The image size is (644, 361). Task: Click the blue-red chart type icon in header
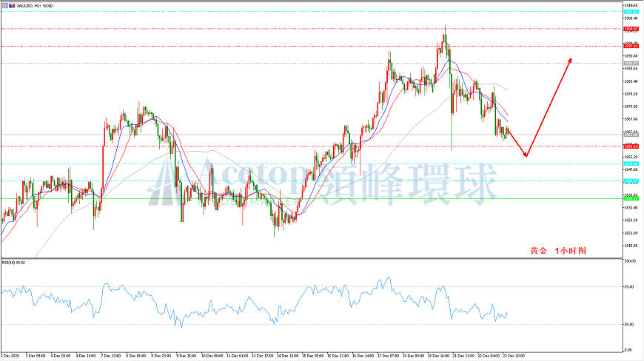point(10,6)
